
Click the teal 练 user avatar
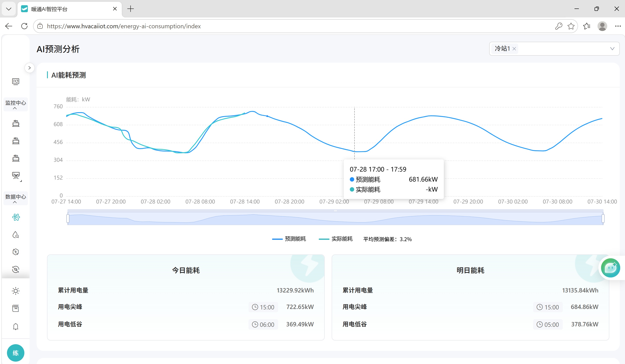pyautogui.click(x=16, y=353)
